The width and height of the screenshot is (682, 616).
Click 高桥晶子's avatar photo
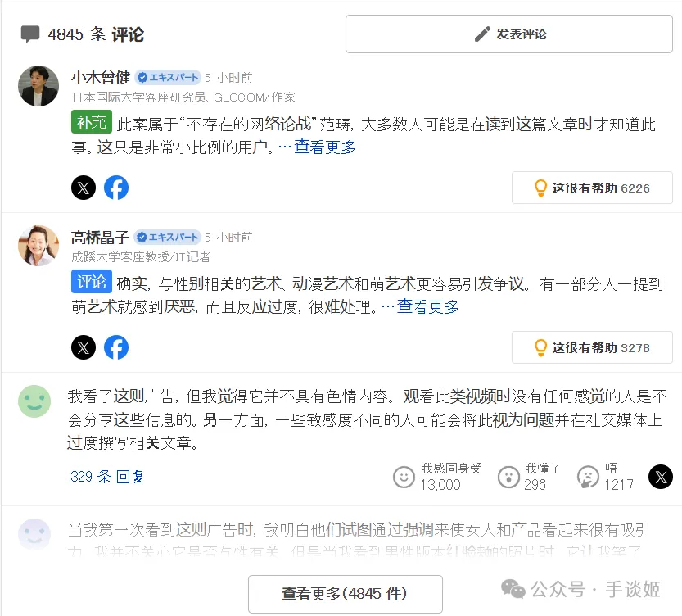pyautogui.click(x=38, y=246)
